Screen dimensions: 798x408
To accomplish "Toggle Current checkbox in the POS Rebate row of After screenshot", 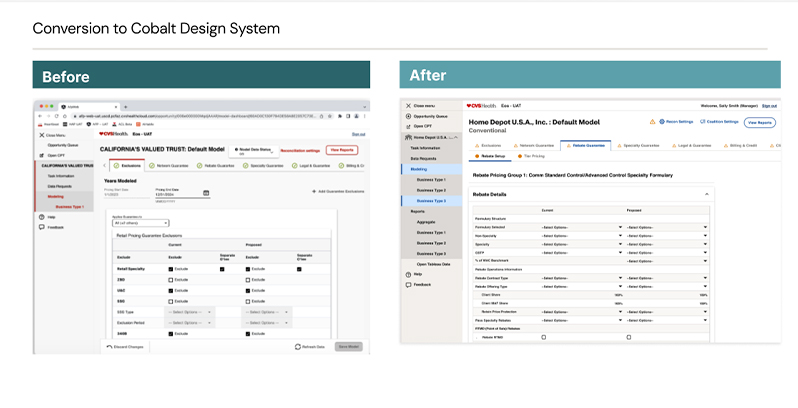I will pos(544,337).
